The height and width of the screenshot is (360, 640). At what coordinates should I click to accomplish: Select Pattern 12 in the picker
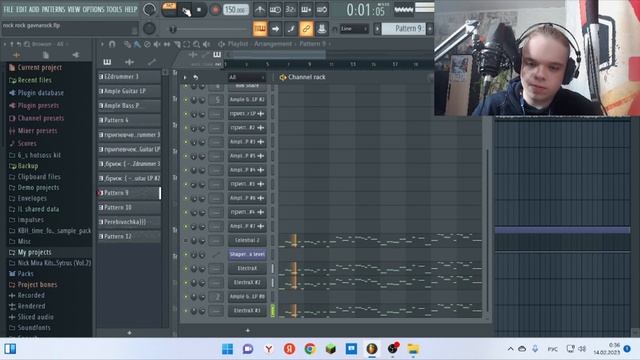tap(129, 237)
